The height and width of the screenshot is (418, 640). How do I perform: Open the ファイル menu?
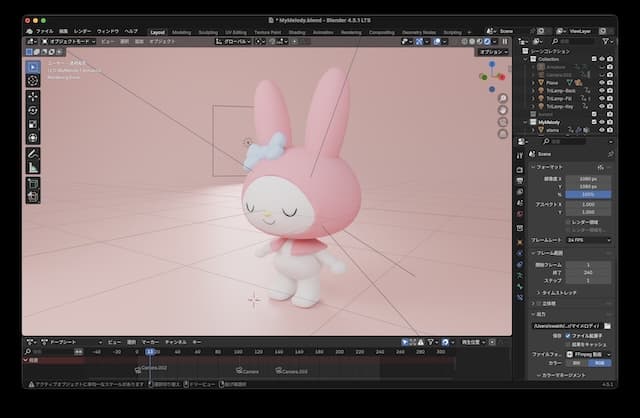[45, 31]
